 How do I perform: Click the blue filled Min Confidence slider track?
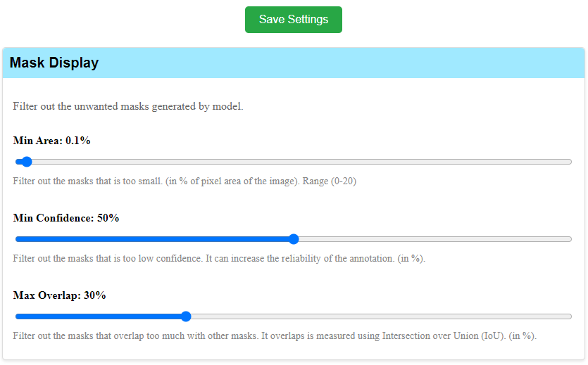pos(155,239)
